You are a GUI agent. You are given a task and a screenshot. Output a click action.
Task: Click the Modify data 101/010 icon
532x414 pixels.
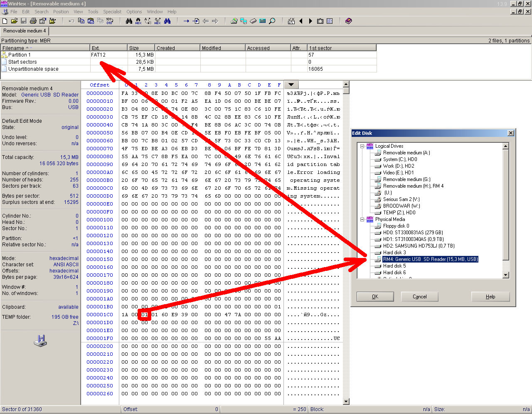click(110, 21)
